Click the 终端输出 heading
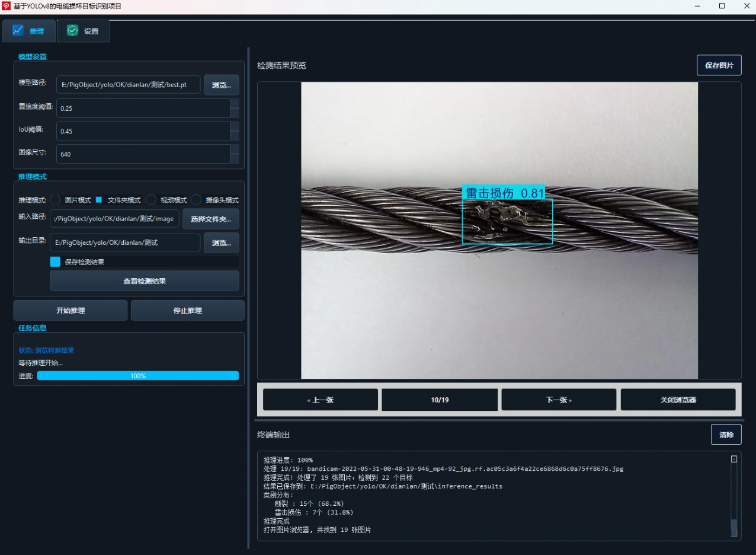This screenshot has height=555, width=756. tap(273, 435)
